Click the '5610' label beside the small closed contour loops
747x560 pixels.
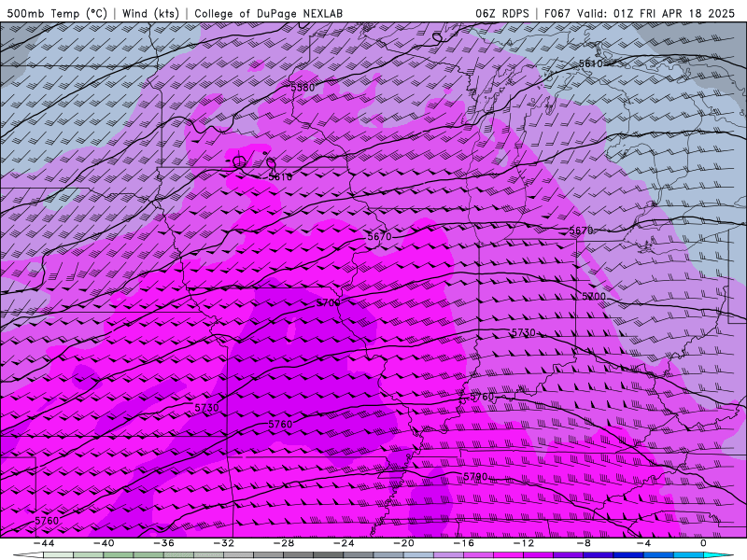pyautogui.click(x=280, y=177)
